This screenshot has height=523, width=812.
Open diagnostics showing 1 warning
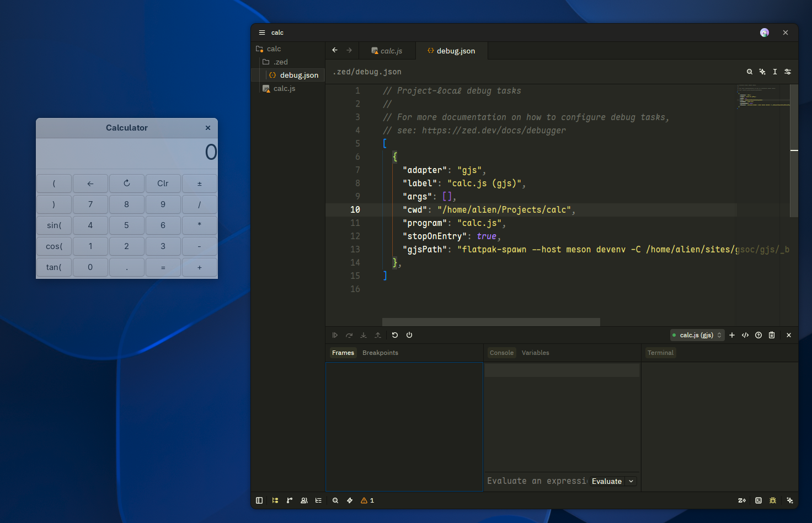(x=367, y=500)
